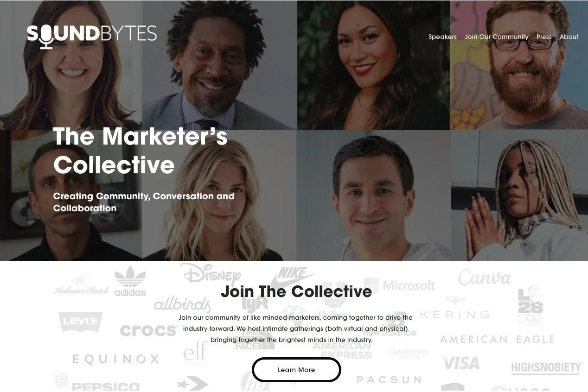Go to Join Our Community page
Viewport: 588px width, 392px height.
[x=497, y=37]
